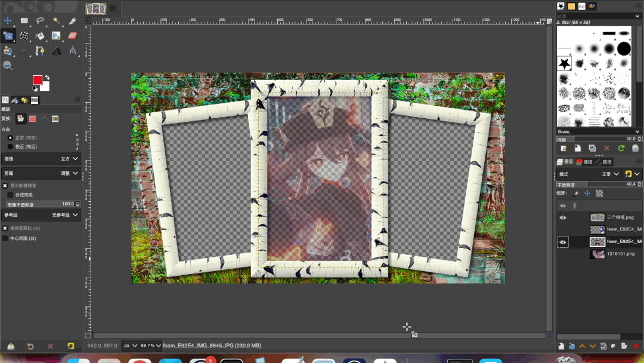The width and height of the screenshot is (644, 363).
Task: Create a new layer
Action: [561, 346]
